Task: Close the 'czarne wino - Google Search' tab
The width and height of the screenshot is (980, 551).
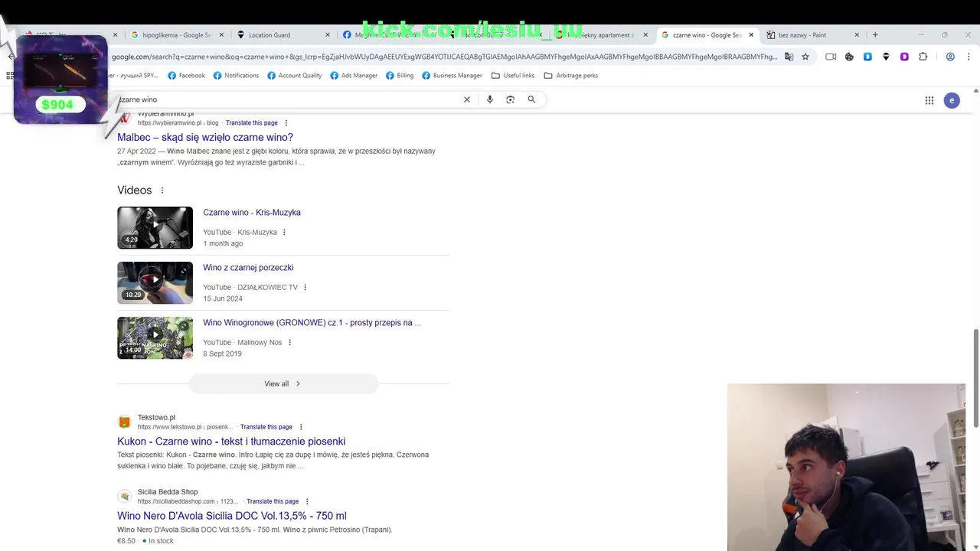Action: pyautogui.click(x=751, y=34)
